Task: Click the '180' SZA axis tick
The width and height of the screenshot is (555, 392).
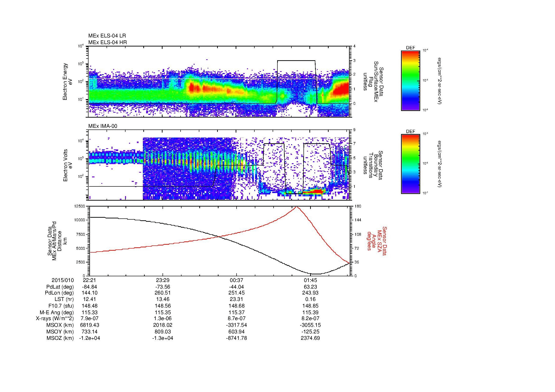Action: tap(358, 206)
